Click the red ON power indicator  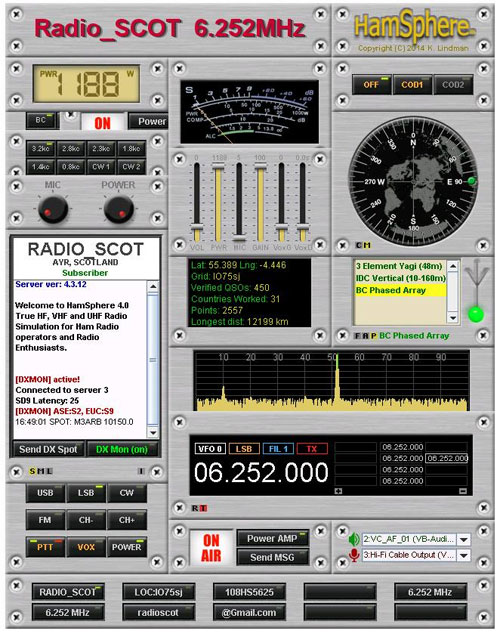103,122
